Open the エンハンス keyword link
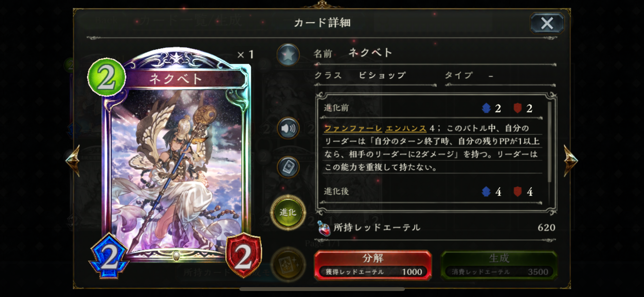The image size is (644, 297). pyautogui.click(x=406, y=128)
